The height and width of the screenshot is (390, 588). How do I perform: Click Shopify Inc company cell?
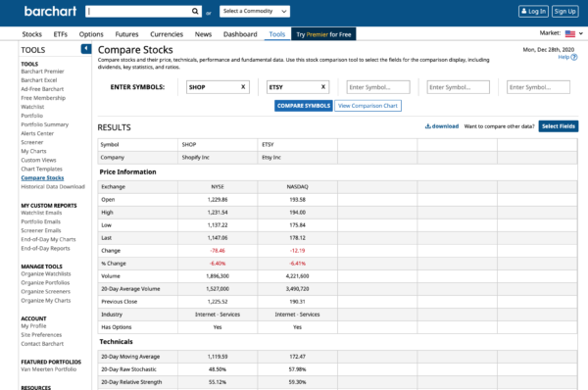tap(218, 158)
